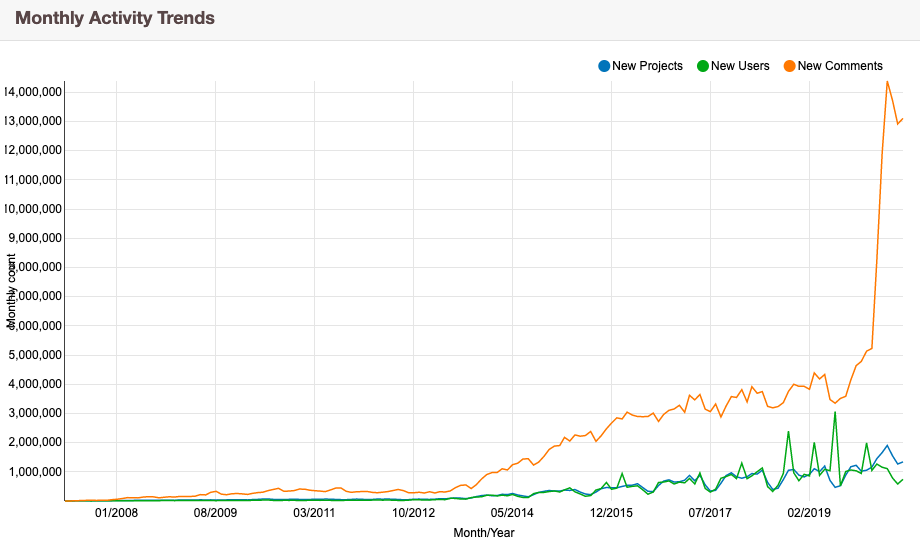Viewport: 920px width, 550px height.
Task: Click the Monthly Activity Trends title
Action: point(115,18)
